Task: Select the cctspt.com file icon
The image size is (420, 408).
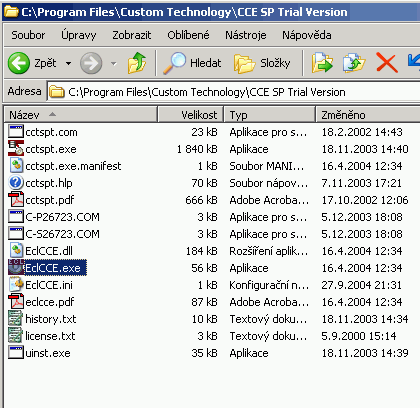Action: pyautogui.click(x=16, y=132)
